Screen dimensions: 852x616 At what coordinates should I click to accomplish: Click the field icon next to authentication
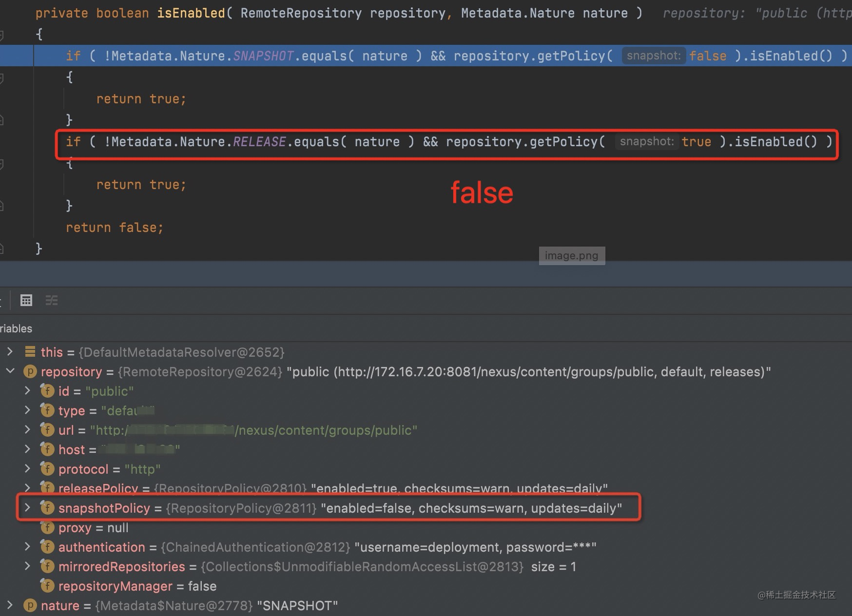tap(47, 547)
